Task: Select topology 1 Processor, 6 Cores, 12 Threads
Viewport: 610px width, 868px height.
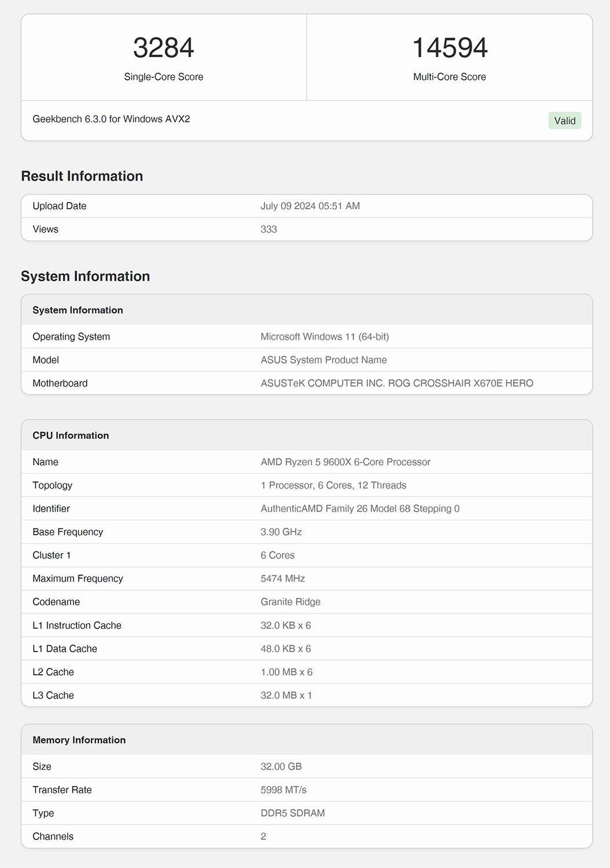Action: 333,485
